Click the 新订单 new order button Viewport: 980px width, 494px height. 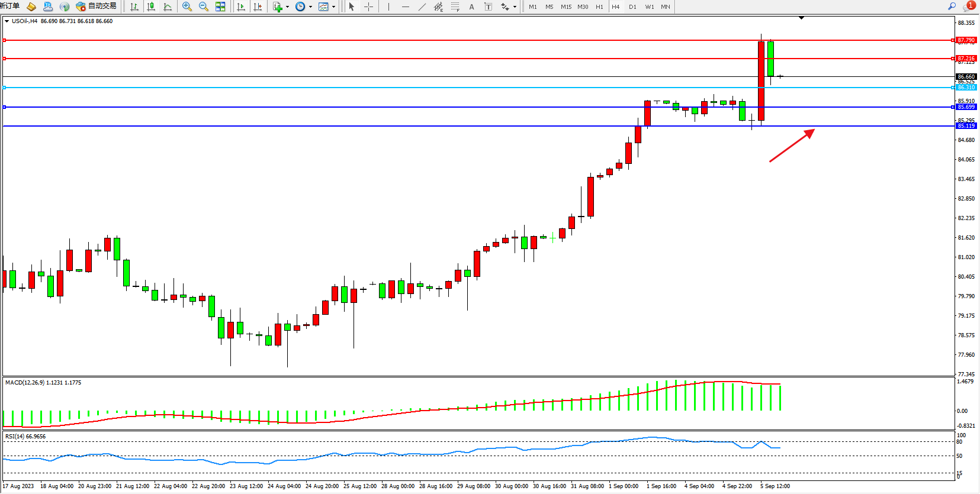click(x=9, y=6)
